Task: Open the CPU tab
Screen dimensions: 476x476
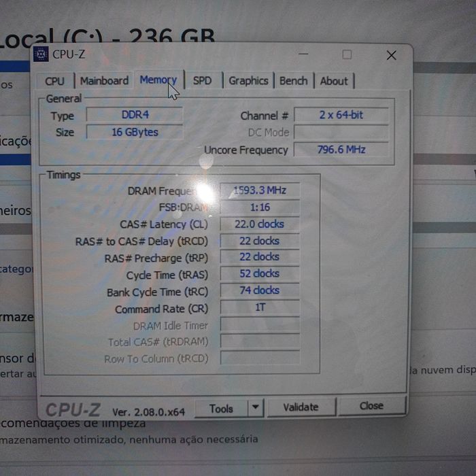Action: (x=55, y=81)
